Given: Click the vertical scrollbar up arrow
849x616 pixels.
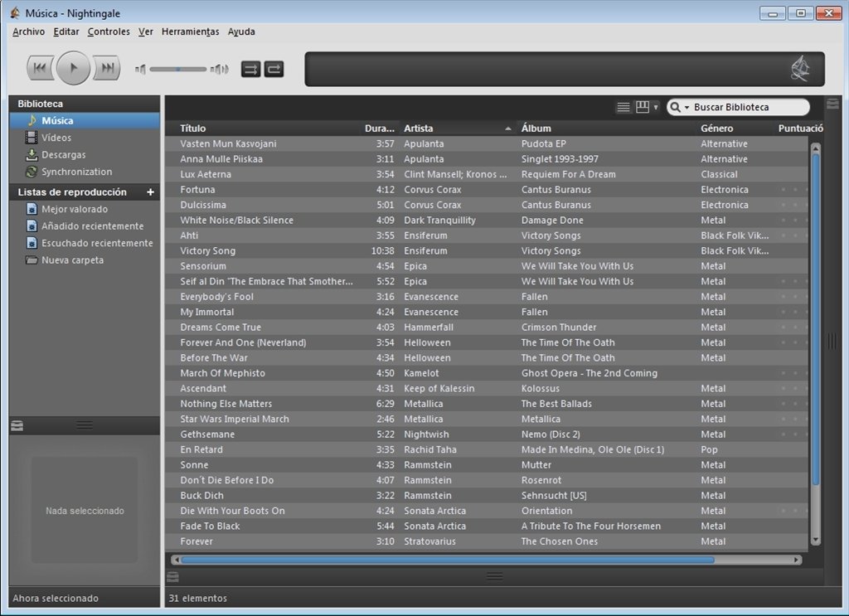Looking at the screenshot, I should tap(816, 148).
